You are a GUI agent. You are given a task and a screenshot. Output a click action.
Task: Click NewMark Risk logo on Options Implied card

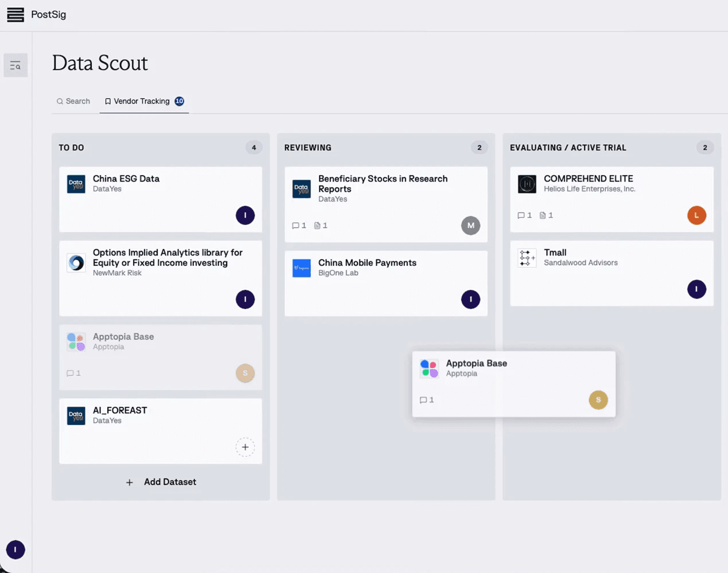coord(76,262)
